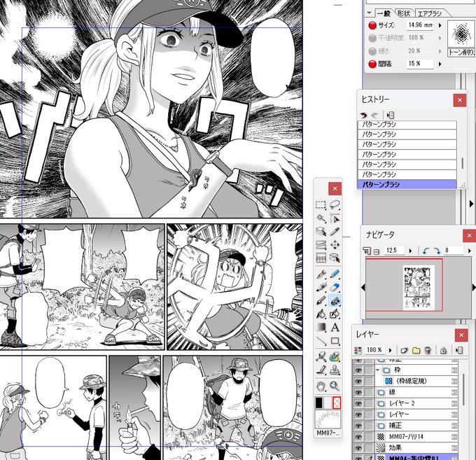Select the eraser tool
The width and height of the screenshot is (476, 460).
coord(335,287)
